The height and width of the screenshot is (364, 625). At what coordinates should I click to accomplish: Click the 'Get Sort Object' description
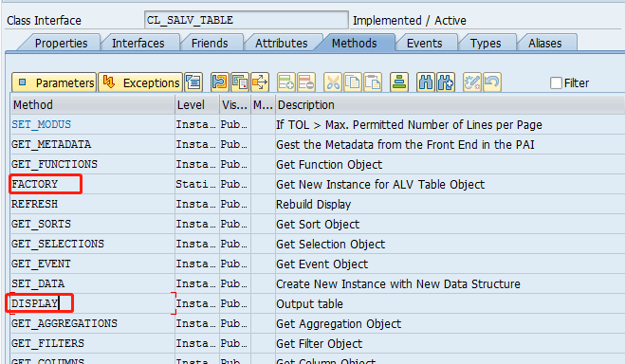(x=318, y=225)
